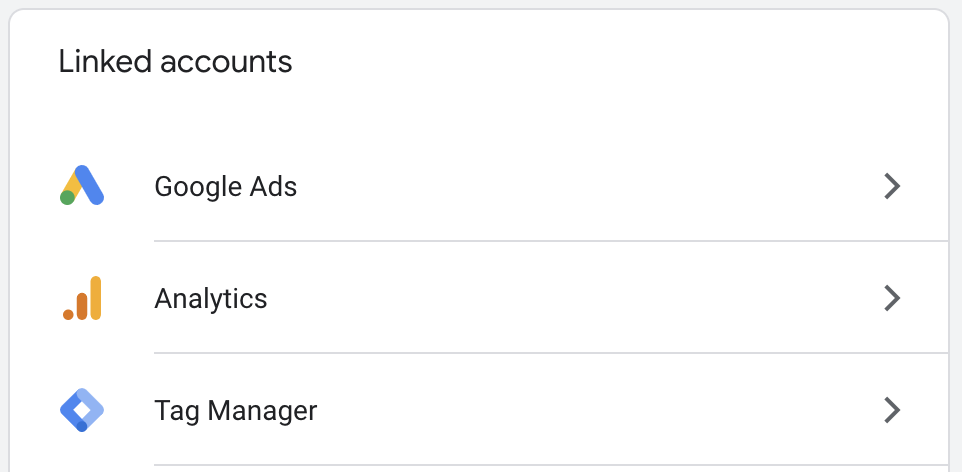Expand the Tag Manager row chevron
Screen dimensions: 962x472
892,410
